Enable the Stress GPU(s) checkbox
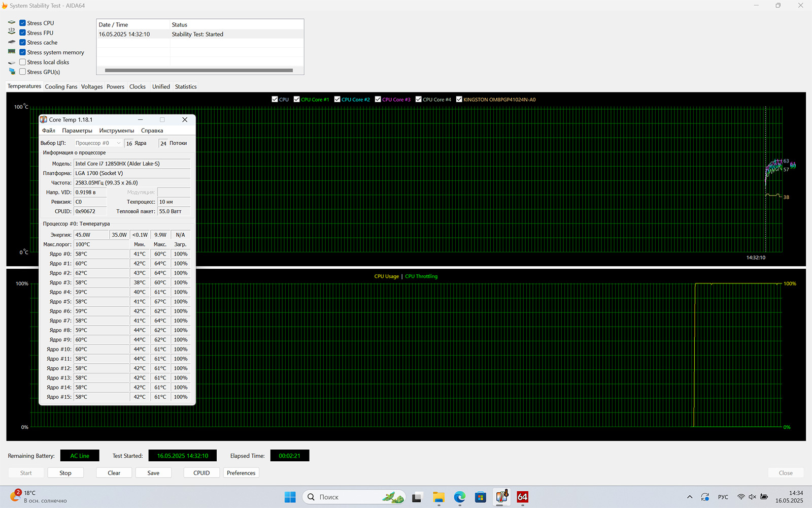Screen dimensions: 812x508 (x=22, y=72)
